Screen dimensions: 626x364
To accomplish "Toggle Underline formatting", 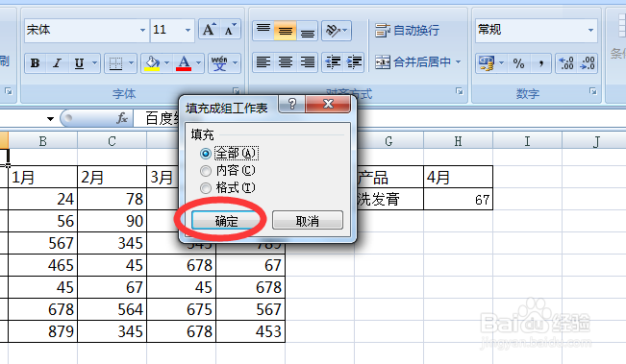I will 79,63.
